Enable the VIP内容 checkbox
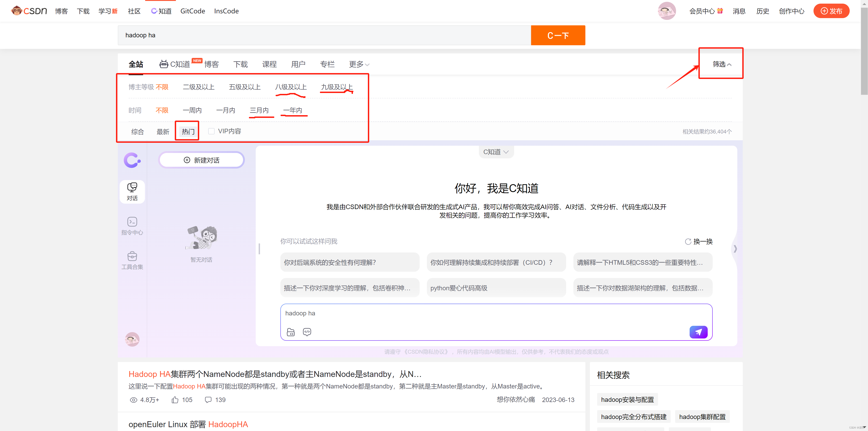Screen dimensions: 868x431 [211, 131]
